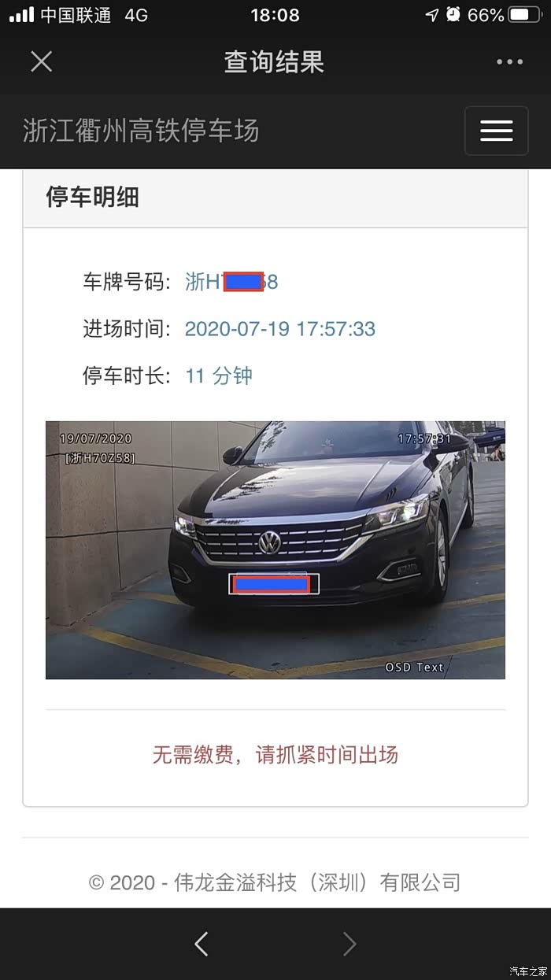Close the query result page with X

pyautogui.click(x=41, y=61)
